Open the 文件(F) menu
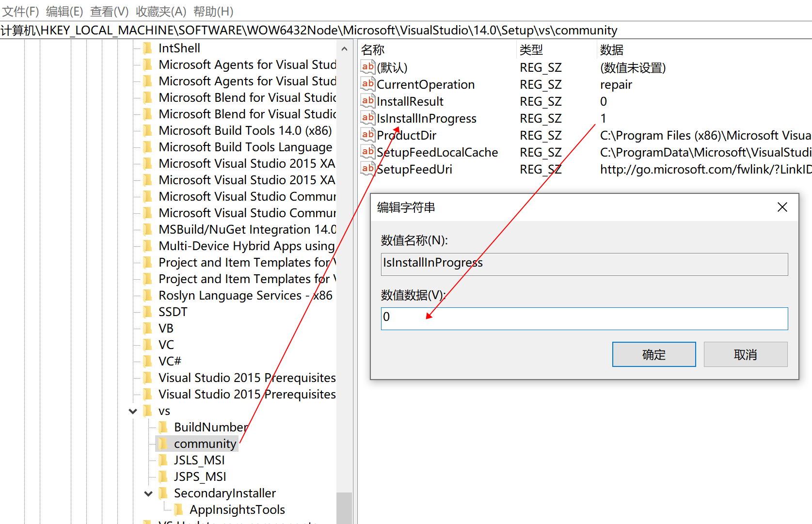Viewport: 812px width, 524px height. pyautogui.click(x=20, y=11)
